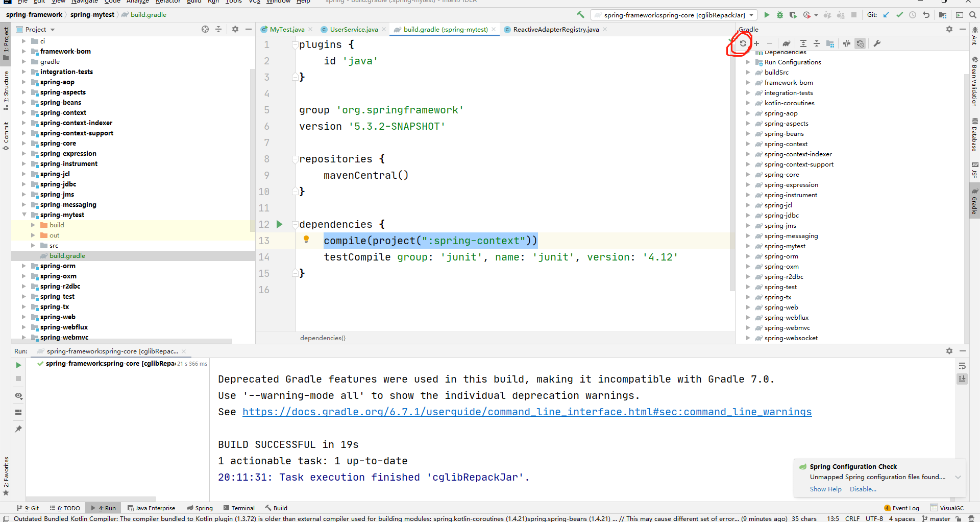980x522 pixels.
Task: Expand Run Configurations in Gradle panel
Action: click(x=748, y=62)
